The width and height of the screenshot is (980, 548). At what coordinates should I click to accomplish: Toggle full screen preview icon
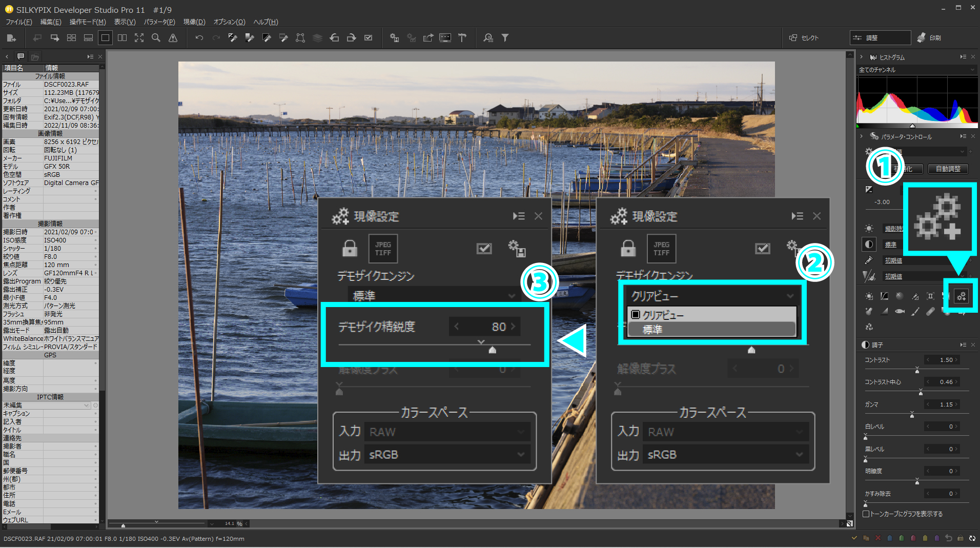(x=139, y=38)
